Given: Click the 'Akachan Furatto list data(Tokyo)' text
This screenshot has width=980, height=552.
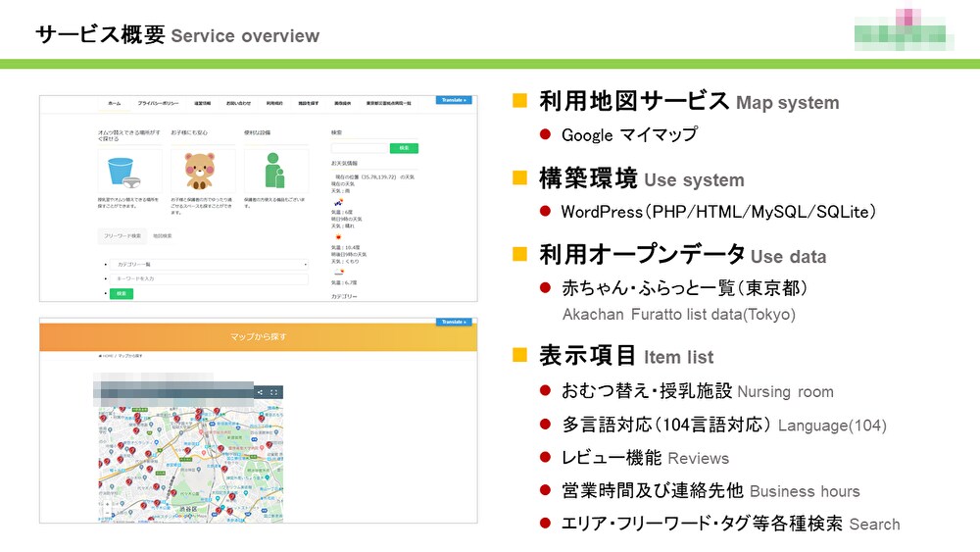Looking at the screenshot, I should [x=679, y=314].
